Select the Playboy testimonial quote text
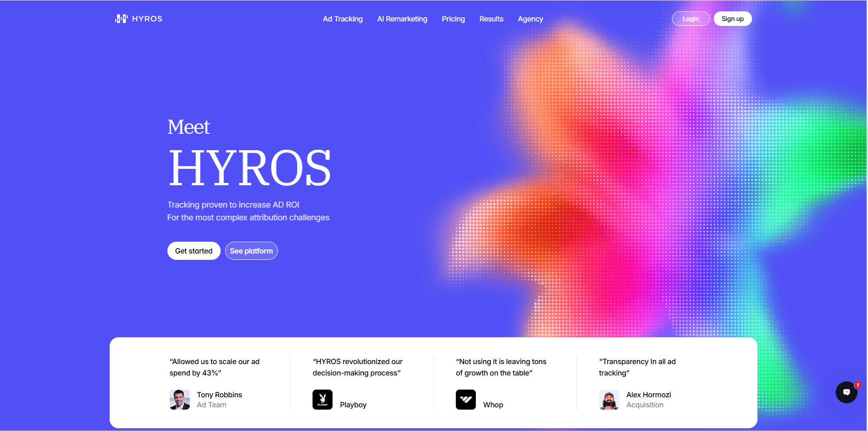 (357, 367)
